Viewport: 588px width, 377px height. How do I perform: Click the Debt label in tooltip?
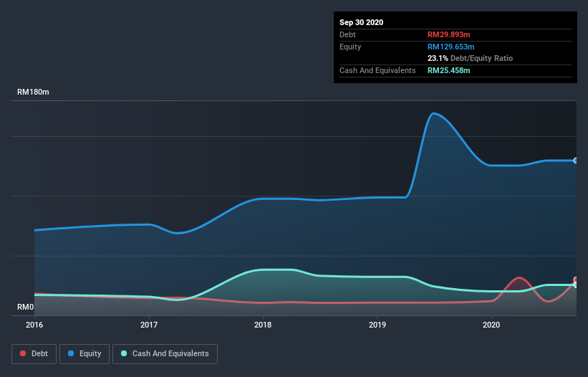[x=347, y=34]
